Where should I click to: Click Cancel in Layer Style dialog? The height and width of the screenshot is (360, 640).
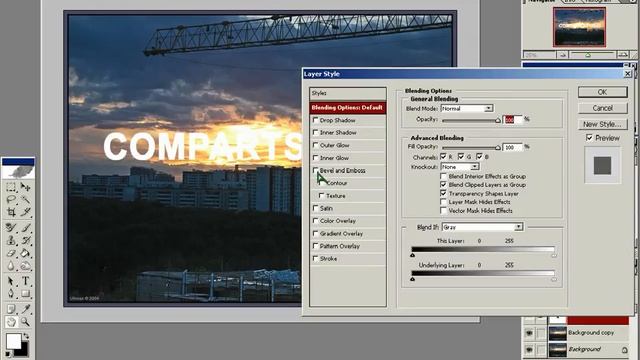tap(602, 108)
